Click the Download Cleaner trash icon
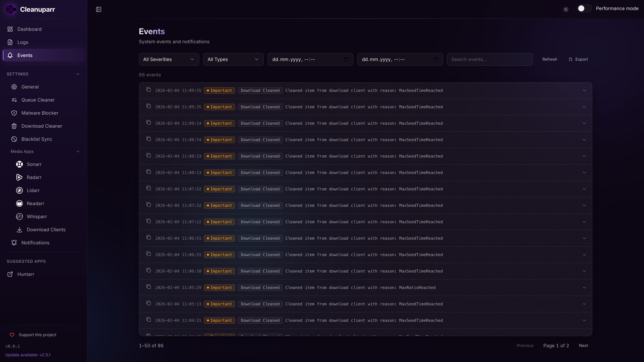 (x=14, y=126)
